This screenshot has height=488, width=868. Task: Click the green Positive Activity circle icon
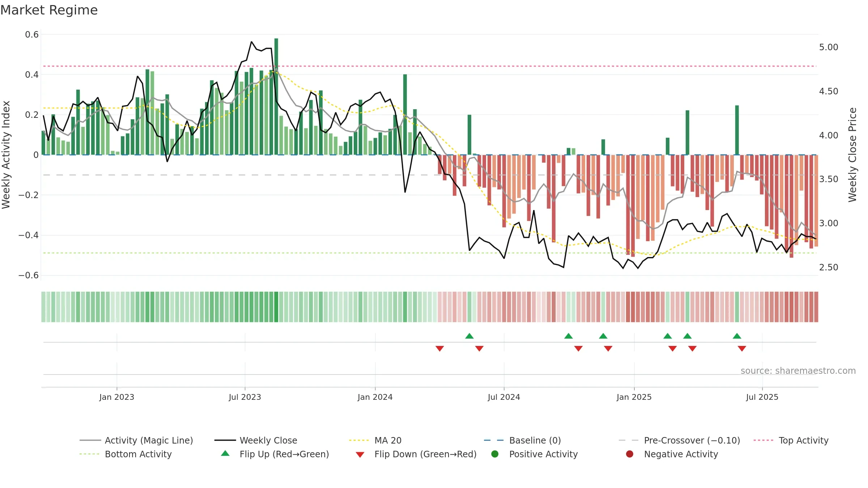495,454
